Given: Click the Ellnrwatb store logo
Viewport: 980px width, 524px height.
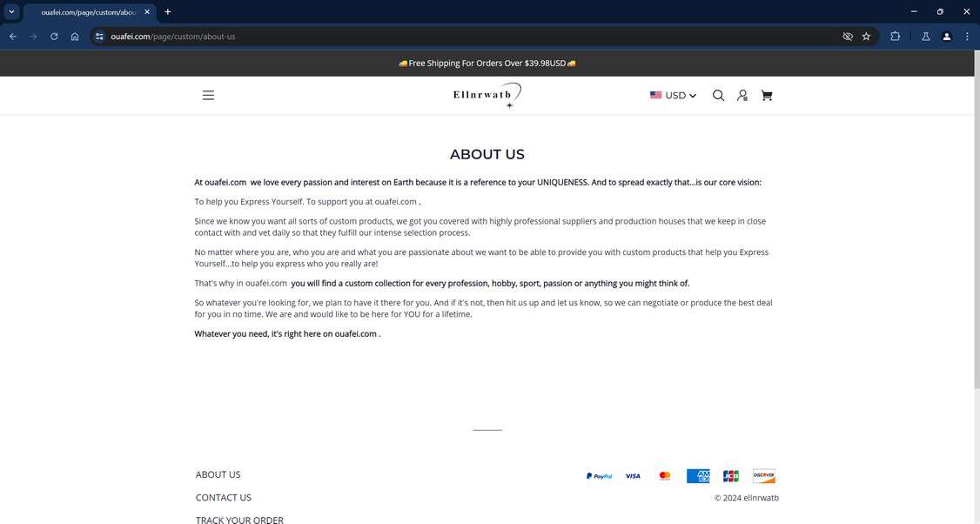Looking at the screenshot, I should (x=487, y=95).
